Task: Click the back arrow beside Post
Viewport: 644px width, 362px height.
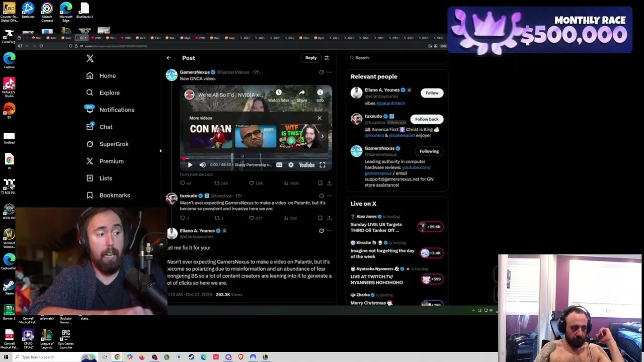Action: tap(169, 58)
